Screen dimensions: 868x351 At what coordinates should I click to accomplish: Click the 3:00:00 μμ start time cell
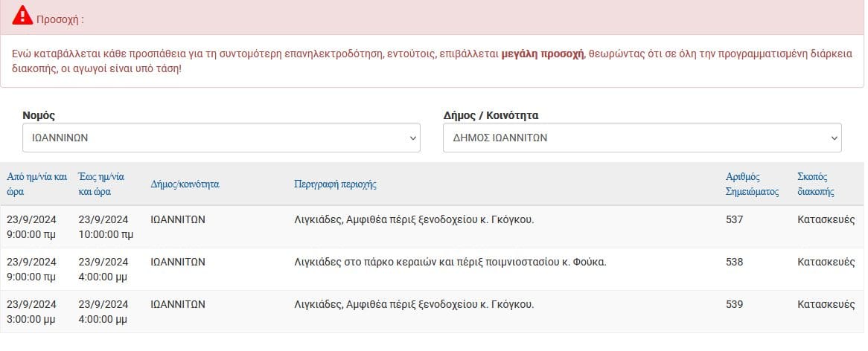31,319
